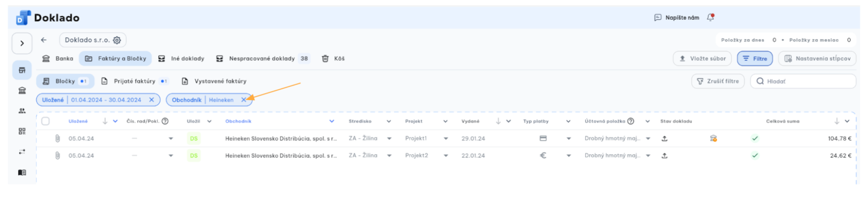Screen dimensions: 868x202
Task: Toggle select-all checkbox in table header
Action: (x=46, y=121)
